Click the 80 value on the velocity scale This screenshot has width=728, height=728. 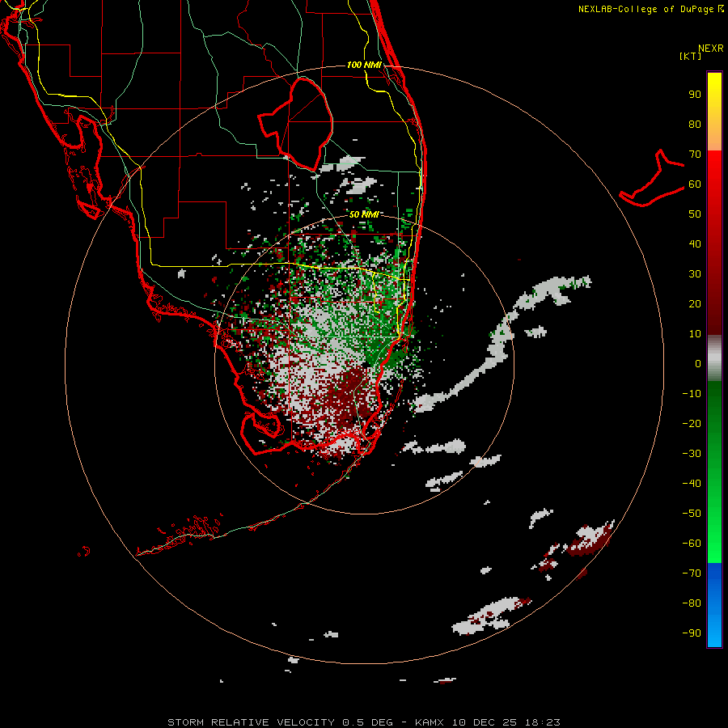click(695, 125)
